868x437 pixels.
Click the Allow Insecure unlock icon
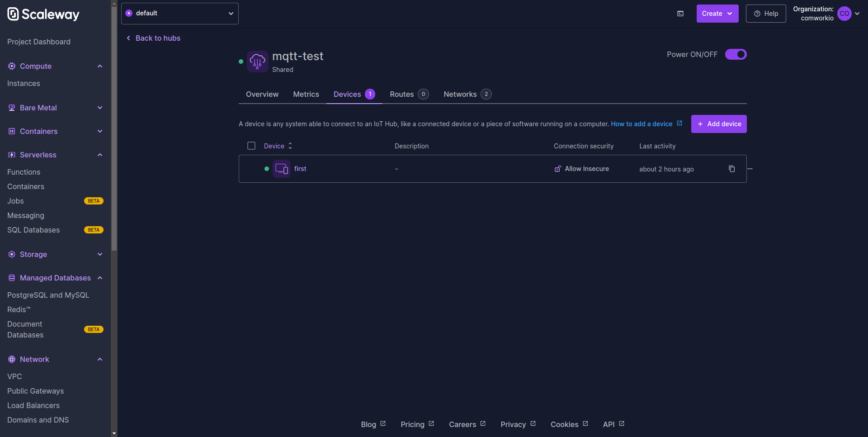[x=558, y=169]
